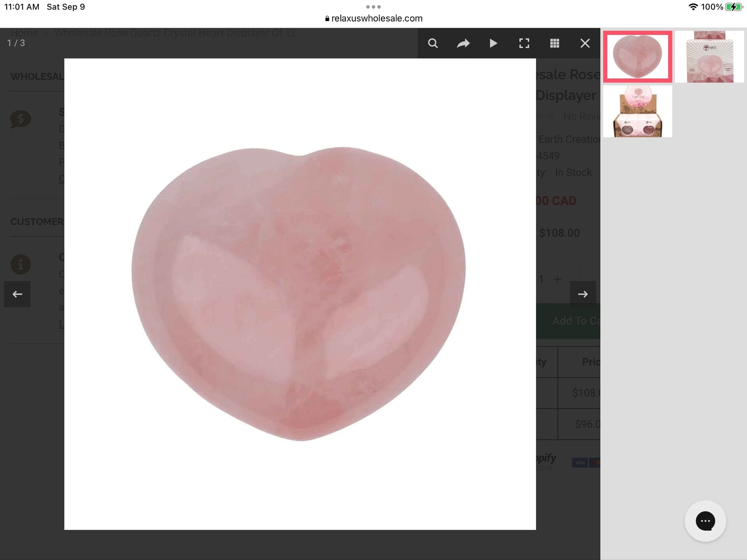Click the quantity plus stepper button
Screen dimensions: 747x560
click(x=557, y=279)
